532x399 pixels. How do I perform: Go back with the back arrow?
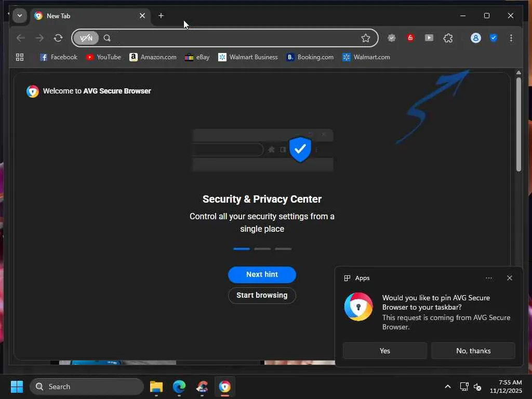point(21,38)
